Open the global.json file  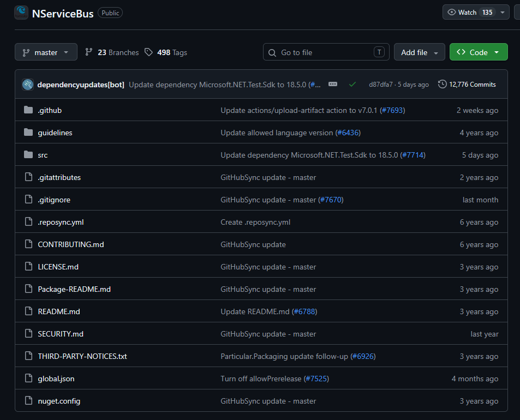pos(56,379)
